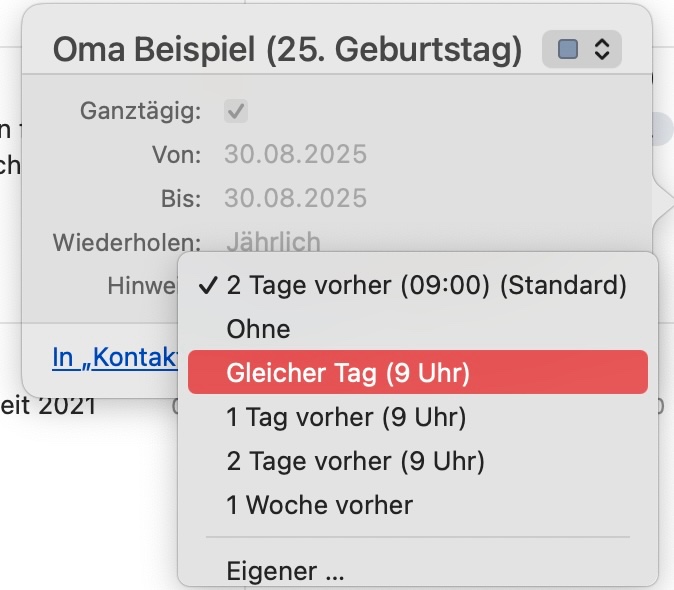Select "2 Tage vorher (9 Uhr)" entry
The height and width of the screenshot is (590, 674).
pyautogui.click(x=355, y=461)
